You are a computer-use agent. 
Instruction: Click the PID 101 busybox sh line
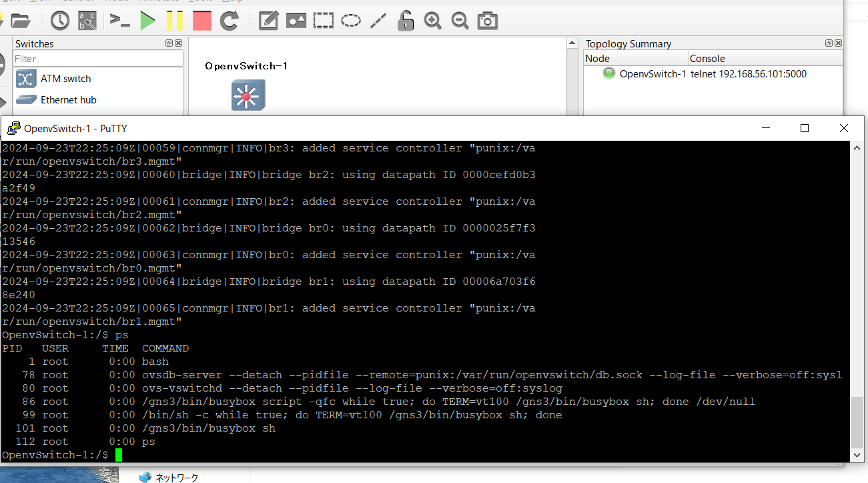pos(139,428)
